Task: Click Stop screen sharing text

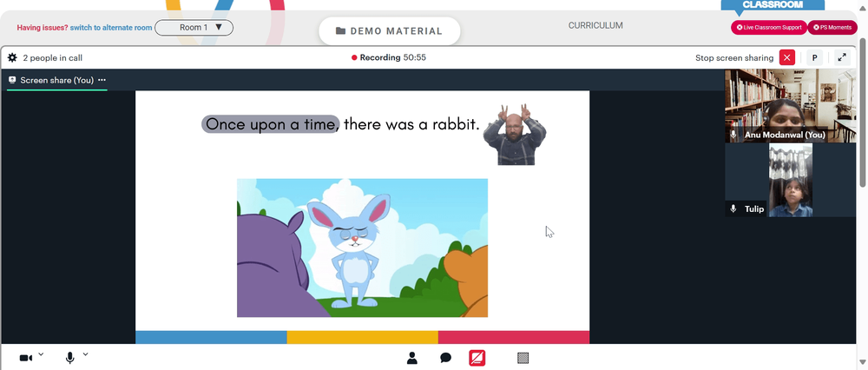Action: [x=734, y=57]
